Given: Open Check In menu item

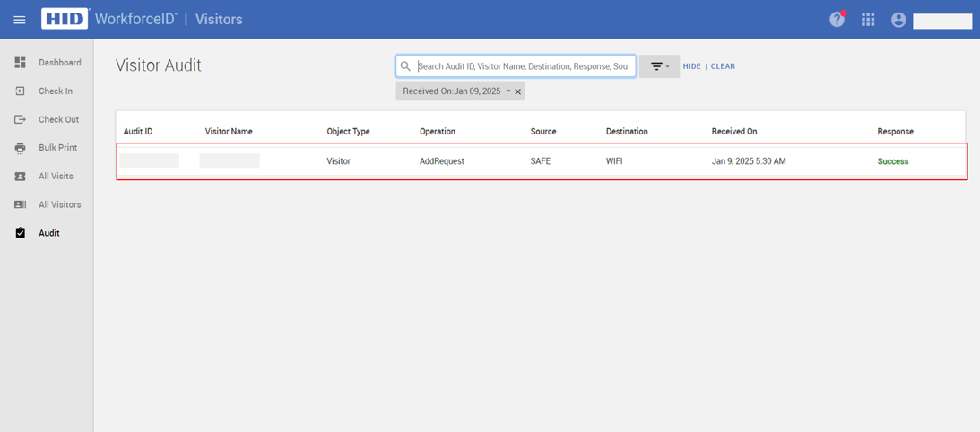Looking at the screenshot, I should (56, 91).
